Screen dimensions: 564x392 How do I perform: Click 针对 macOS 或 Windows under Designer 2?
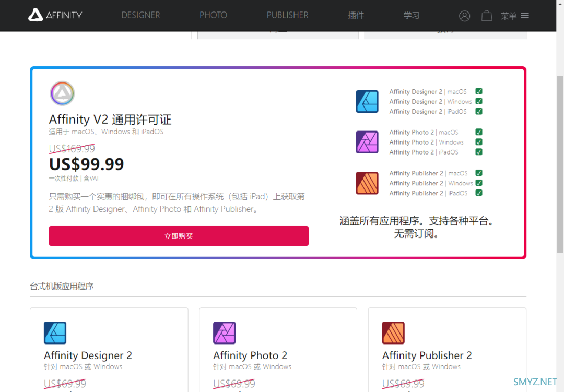(83, 367)
